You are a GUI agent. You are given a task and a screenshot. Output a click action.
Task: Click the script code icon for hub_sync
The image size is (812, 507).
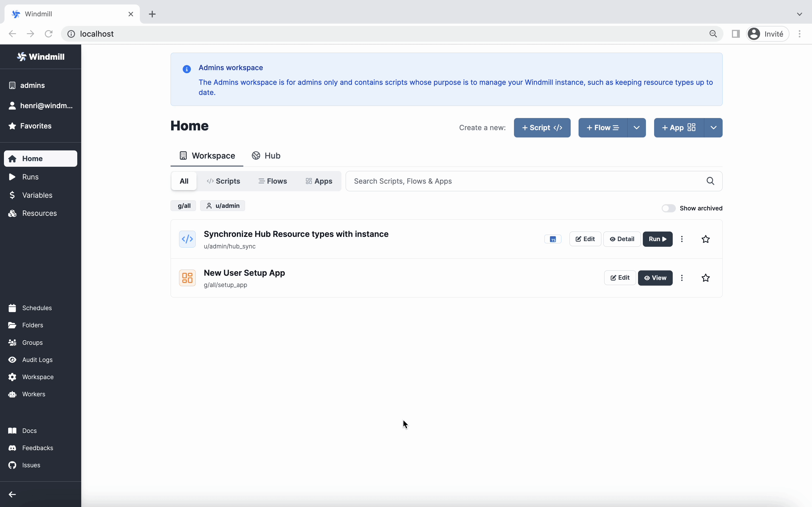coord(187,239)
